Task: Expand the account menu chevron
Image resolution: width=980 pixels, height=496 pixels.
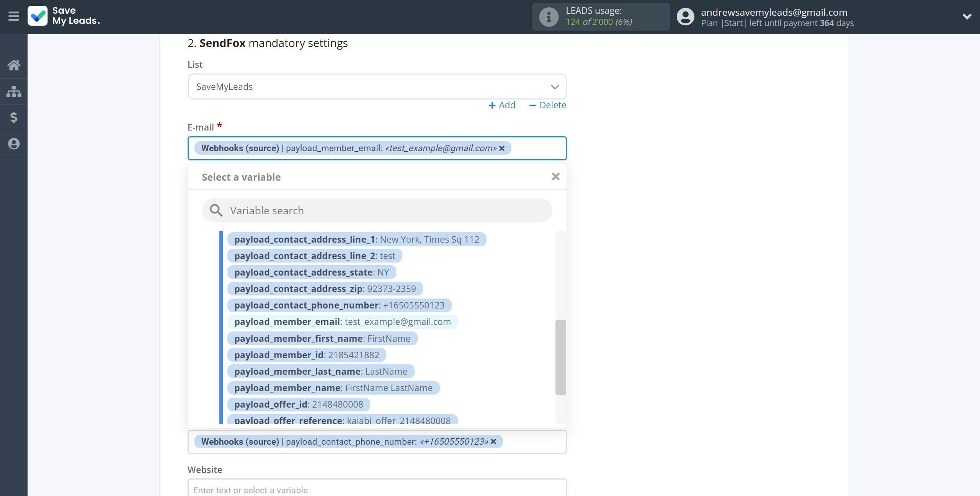Action: point(967,16)
